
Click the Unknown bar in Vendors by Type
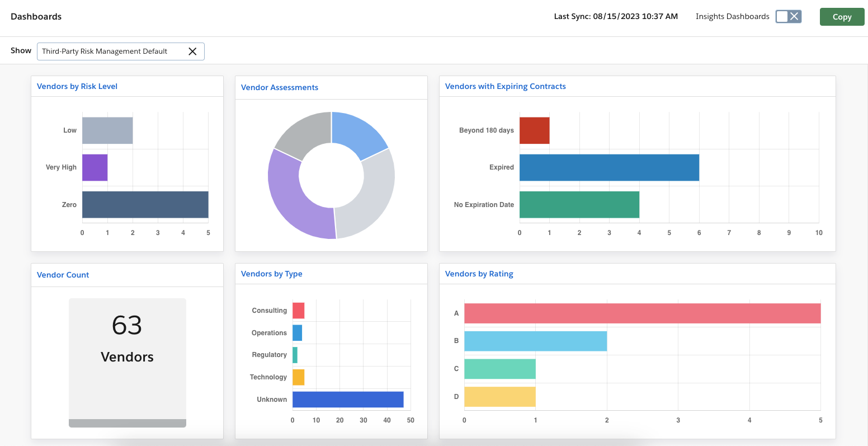pyautogui.click(x=347, y=399)
